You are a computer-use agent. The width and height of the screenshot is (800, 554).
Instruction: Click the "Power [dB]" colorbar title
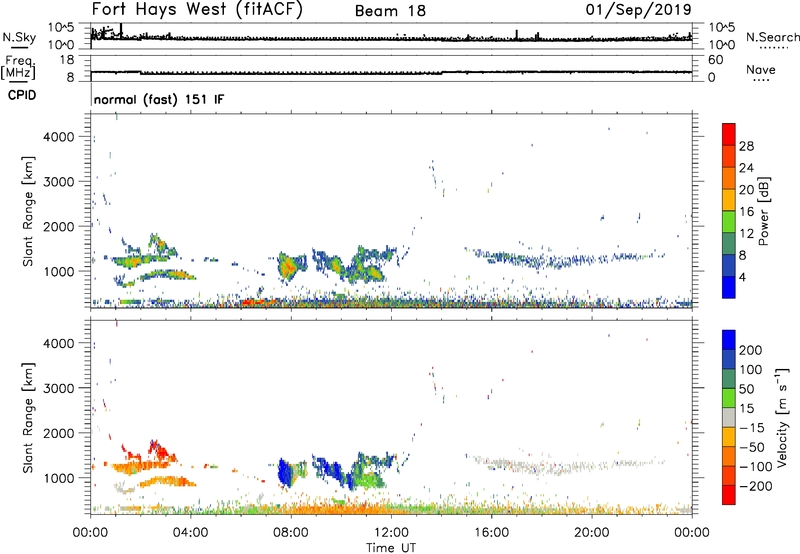(764, 211)
